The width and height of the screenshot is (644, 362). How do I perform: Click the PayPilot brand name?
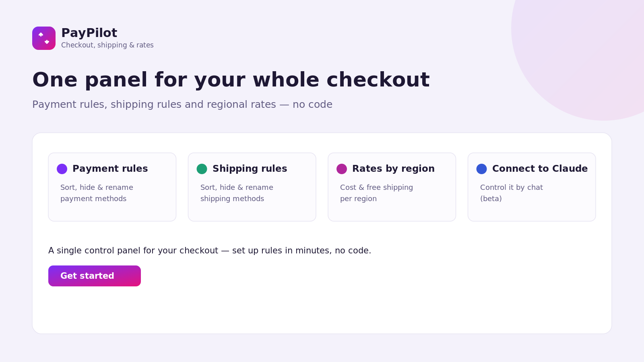pos(89,33)
